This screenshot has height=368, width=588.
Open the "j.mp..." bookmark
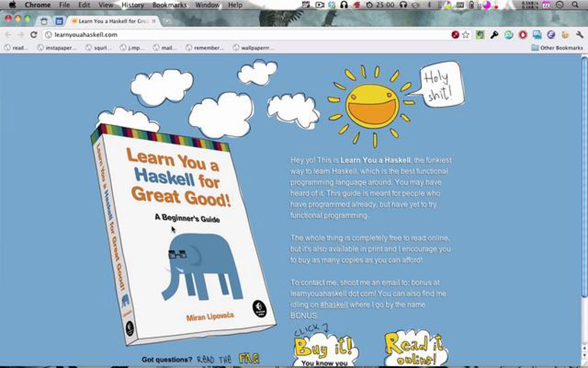(132, 48)
